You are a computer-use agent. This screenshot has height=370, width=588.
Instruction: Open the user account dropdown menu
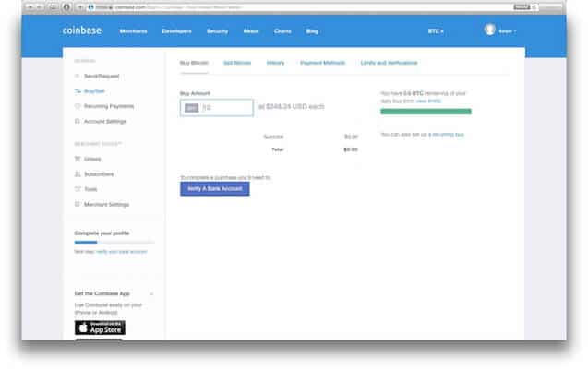pyautogui.click(x=508, y=31)
